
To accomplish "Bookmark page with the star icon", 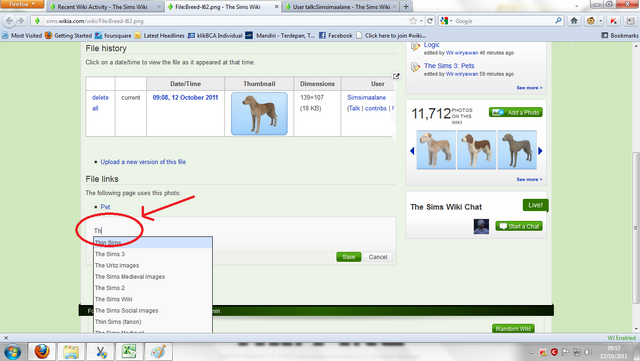I will pos(413,21).
